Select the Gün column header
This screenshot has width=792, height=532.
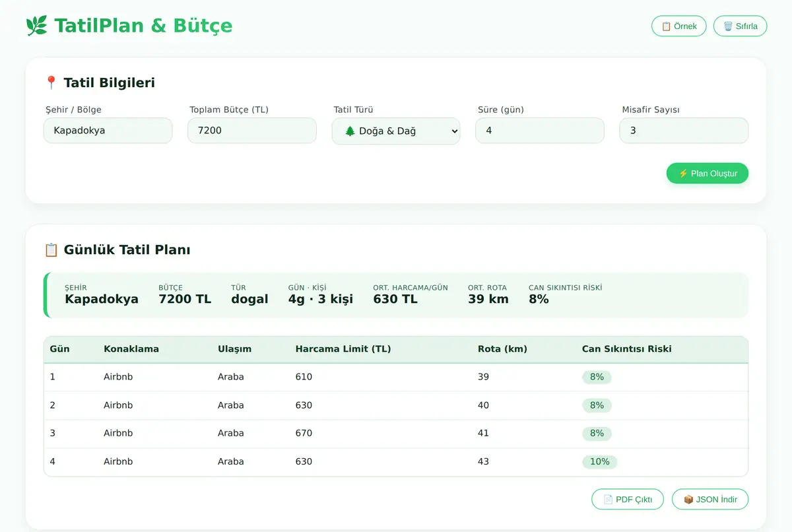point(59,349)
